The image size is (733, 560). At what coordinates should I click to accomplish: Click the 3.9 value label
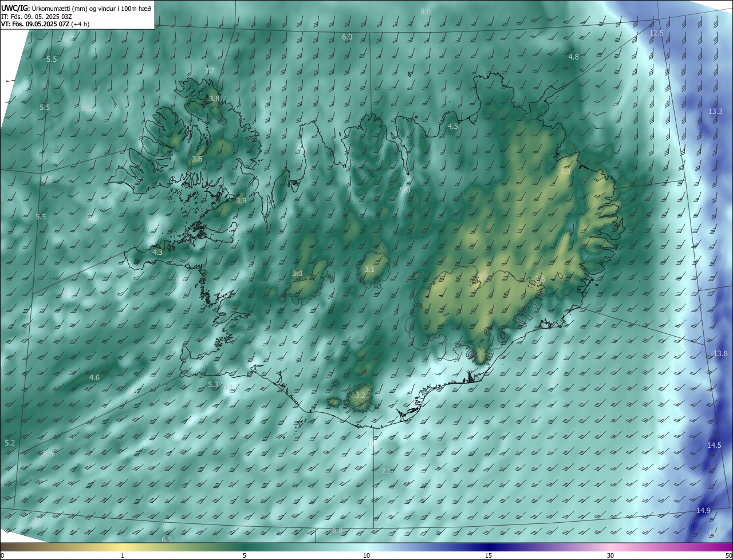click(241, 200)
